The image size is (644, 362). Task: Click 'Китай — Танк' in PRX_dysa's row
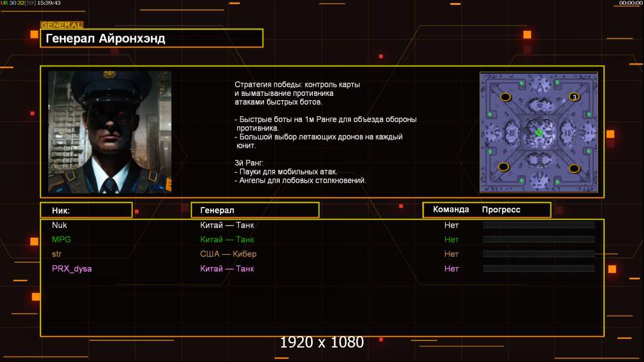[x=227, y=269]
